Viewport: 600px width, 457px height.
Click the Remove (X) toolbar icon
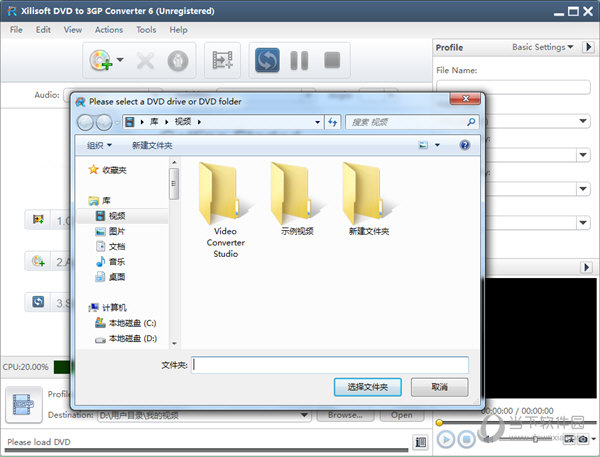tap(145, 60)
